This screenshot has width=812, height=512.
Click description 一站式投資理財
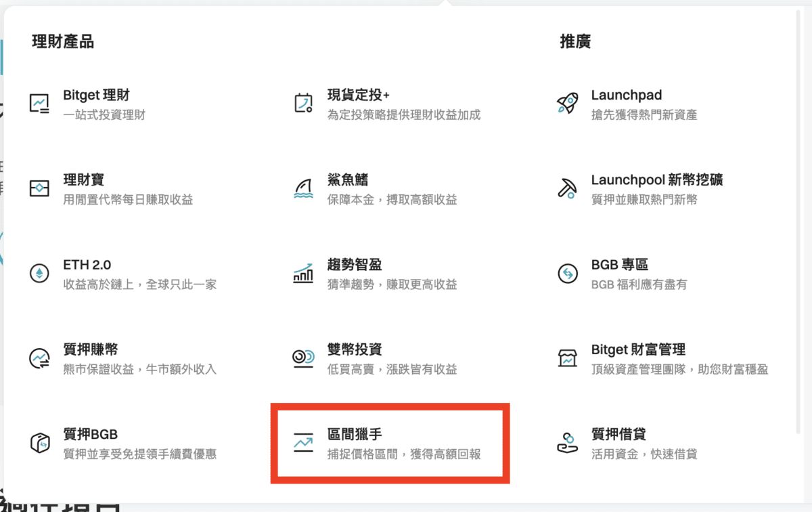point(104,115)
